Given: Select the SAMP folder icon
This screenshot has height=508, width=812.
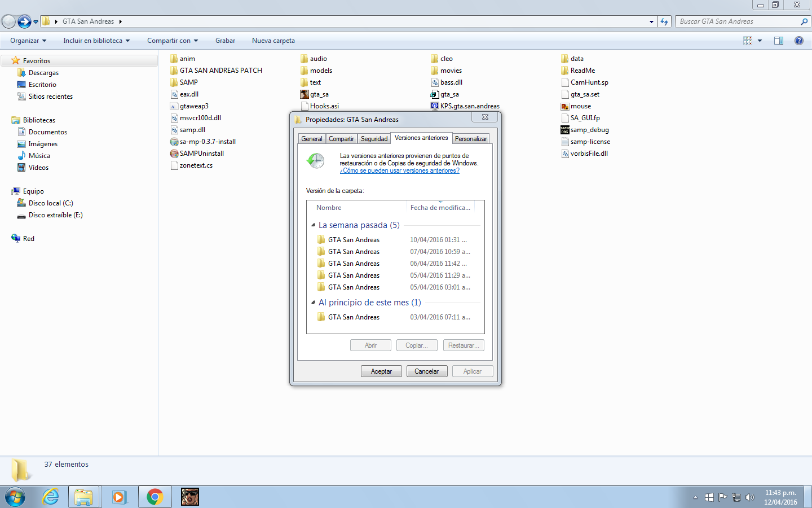Looking at the screenshot, I should pyautogui.click(x=174, y=82).
